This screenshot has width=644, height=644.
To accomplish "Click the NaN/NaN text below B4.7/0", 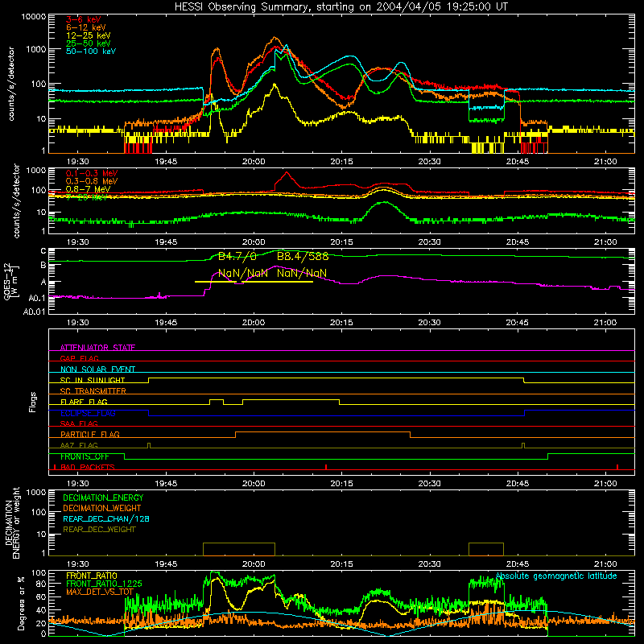I will pyautogui.click(x=243, y=273).
